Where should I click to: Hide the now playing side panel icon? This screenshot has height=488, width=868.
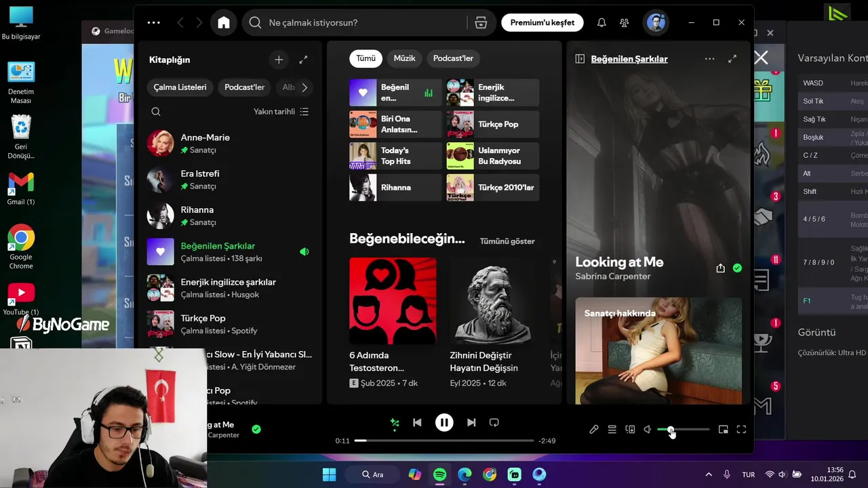(580, 59)
